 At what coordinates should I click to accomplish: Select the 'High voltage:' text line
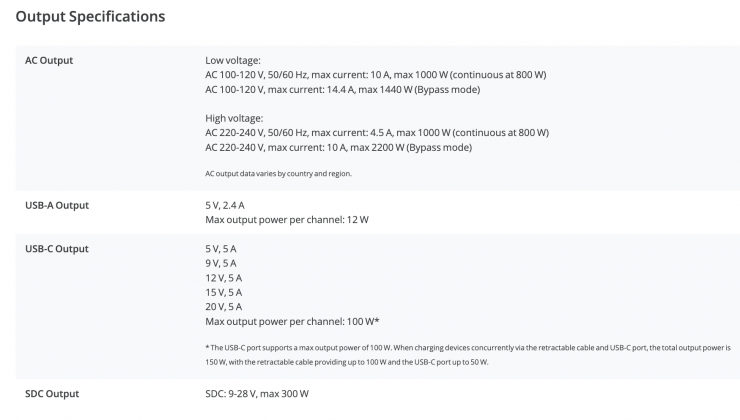(x=234, y=118)
